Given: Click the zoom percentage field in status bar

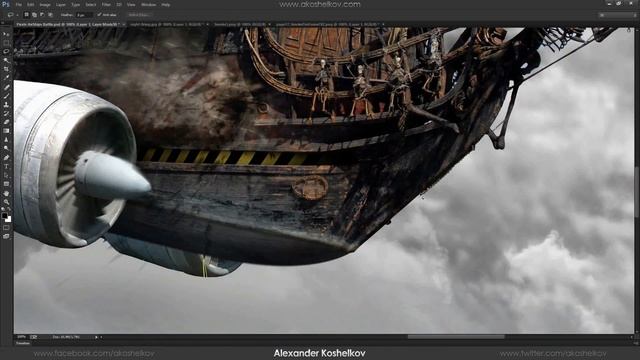Looking at the screenshot, I should coord(22,337).
